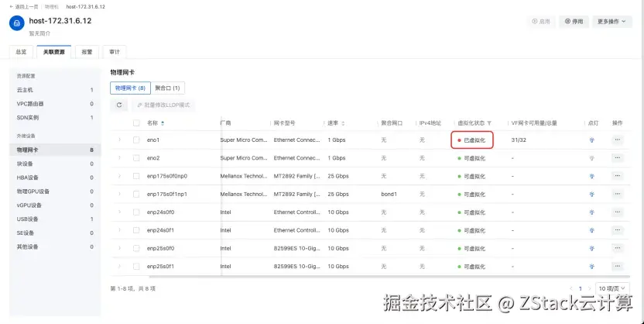Sort the table by 速率 column
The image size is (644, 324).
[x=343, y=123]
